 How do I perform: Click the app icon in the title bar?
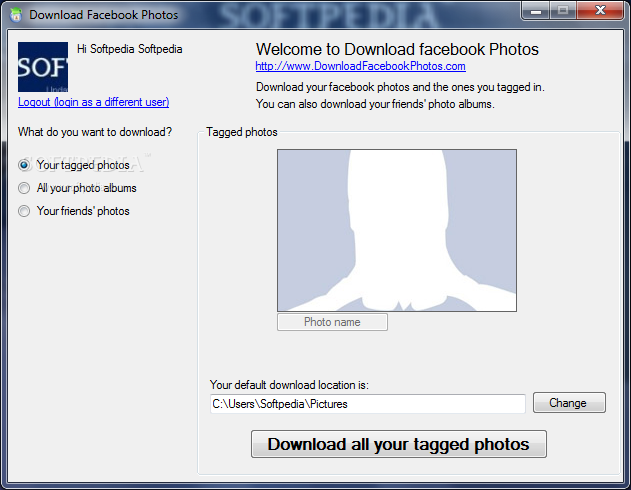[16, 15]
